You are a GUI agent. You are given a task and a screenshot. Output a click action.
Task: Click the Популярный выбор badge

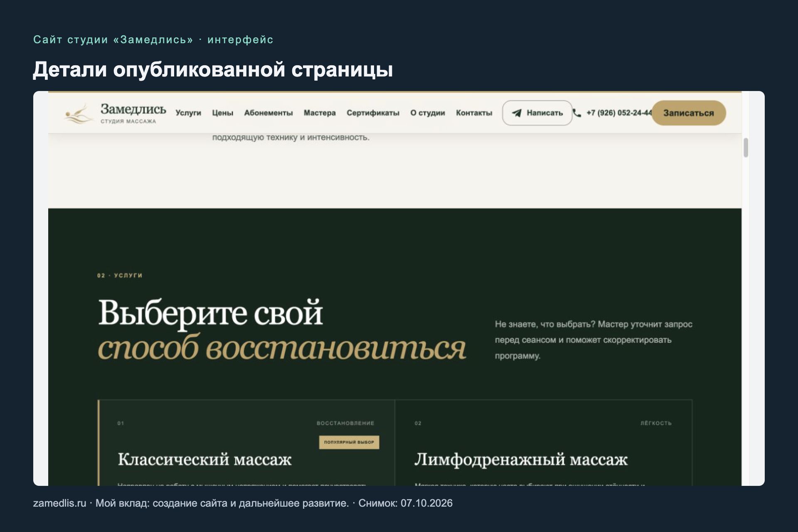pyautogui.click(x=349, y=442)
